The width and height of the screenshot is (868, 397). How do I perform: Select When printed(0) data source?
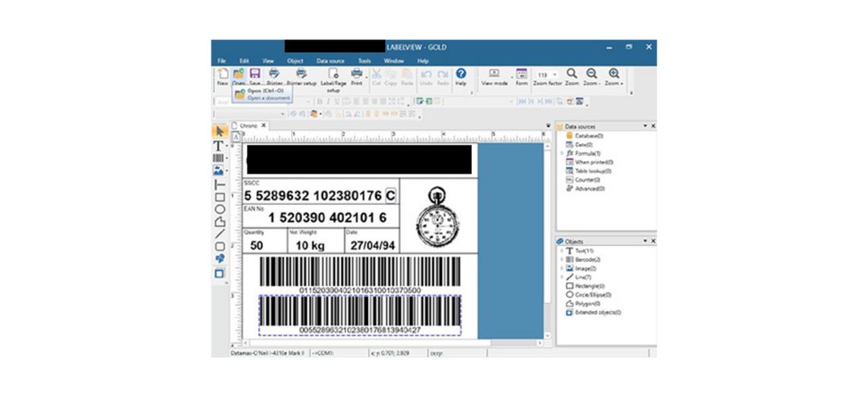pyautogui.click(x=589, y=162)
